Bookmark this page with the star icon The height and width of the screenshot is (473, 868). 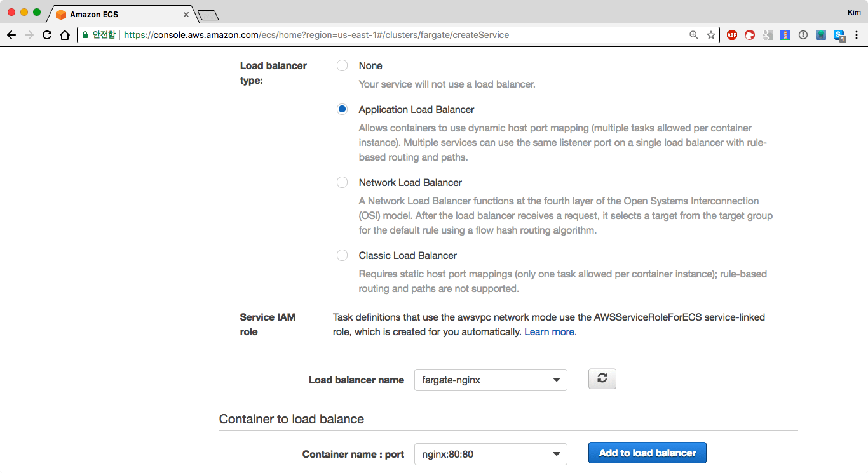(x=710, y=35)
